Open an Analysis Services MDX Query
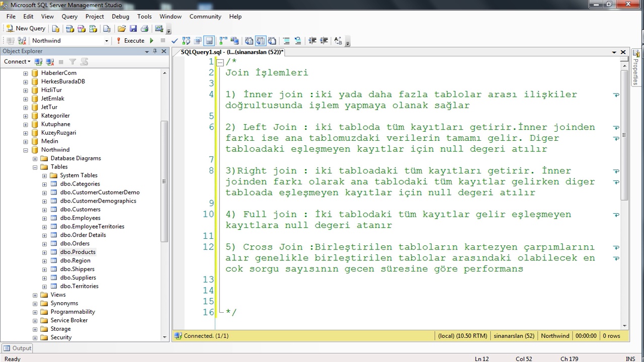The image size is (644, 362). pos(70,29)
